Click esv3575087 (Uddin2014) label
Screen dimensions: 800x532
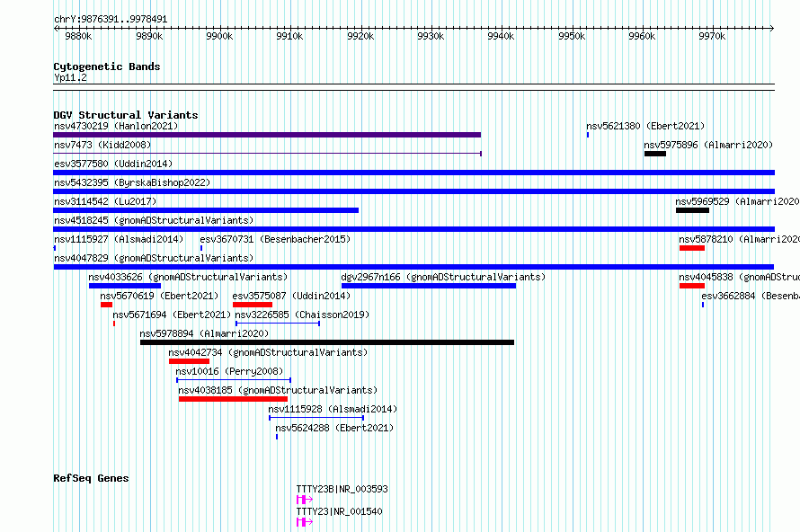point(291,296)
